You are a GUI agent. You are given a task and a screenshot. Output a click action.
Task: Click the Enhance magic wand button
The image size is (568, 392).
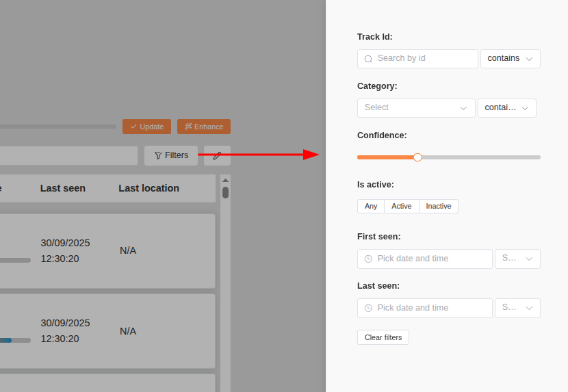(x=204, y=127)
